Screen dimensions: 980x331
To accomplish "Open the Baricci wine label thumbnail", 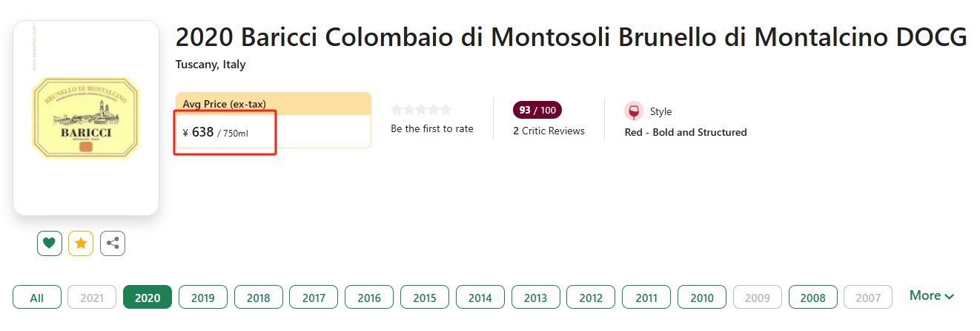I will pyautogui.click(x=86, y=117).
